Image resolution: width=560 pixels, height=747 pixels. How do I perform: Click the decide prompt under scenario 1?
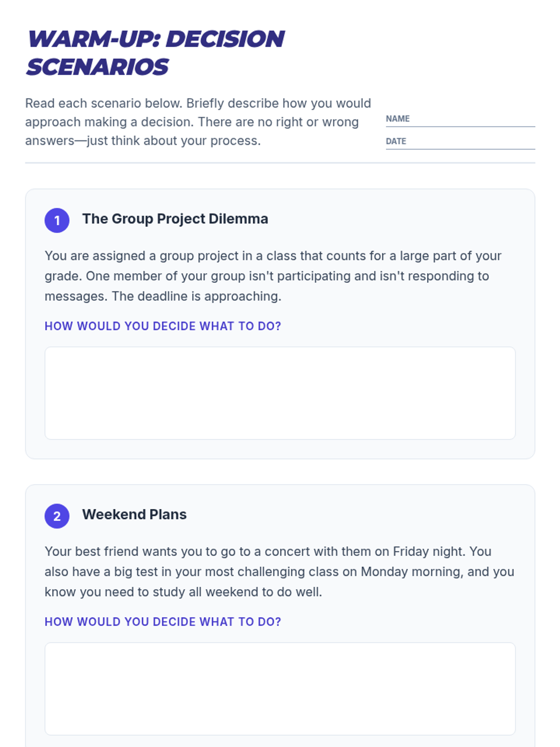coord(163,326)
